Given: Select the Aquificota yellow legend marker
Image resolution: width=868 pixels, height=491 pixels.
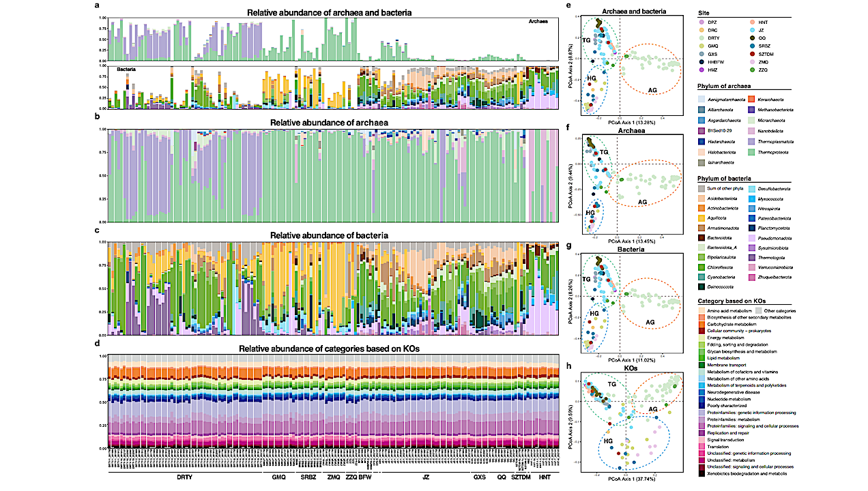Looking at the screenshot, I should 701,218.
